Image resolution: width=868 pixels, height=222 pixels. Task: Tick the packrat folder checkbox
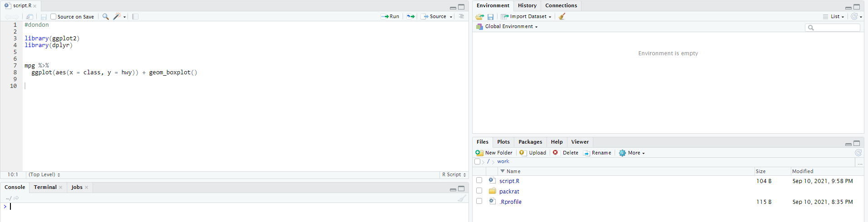479,191
